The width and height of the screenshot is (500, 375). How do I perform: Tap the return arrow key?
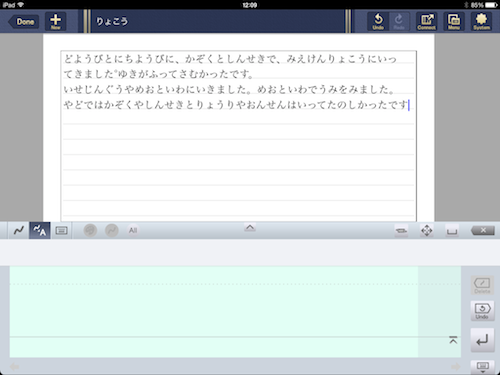coord(482,340)
